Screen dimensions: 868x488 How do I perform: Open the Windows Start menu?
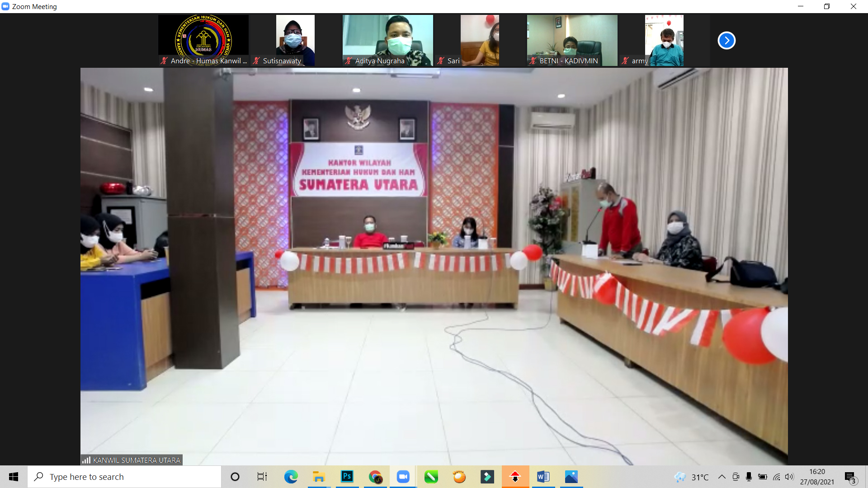[x=14, y=477]
